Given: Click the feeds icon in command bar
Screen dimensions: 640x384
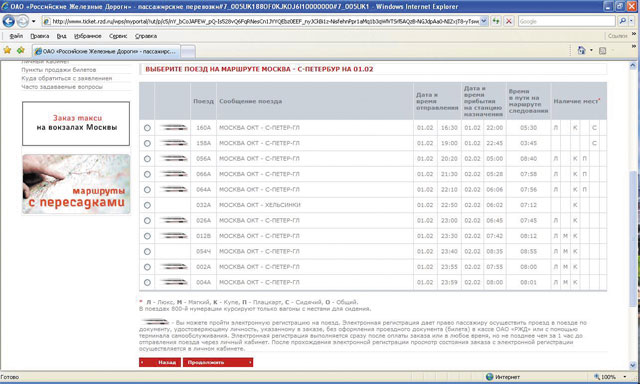Looking at the screenshot, I should pyautogui.click(x=602, y=51).
